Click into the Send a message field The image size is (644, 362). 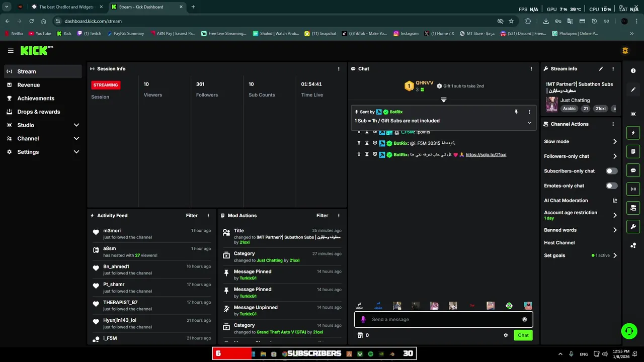[x=443, y=319]
